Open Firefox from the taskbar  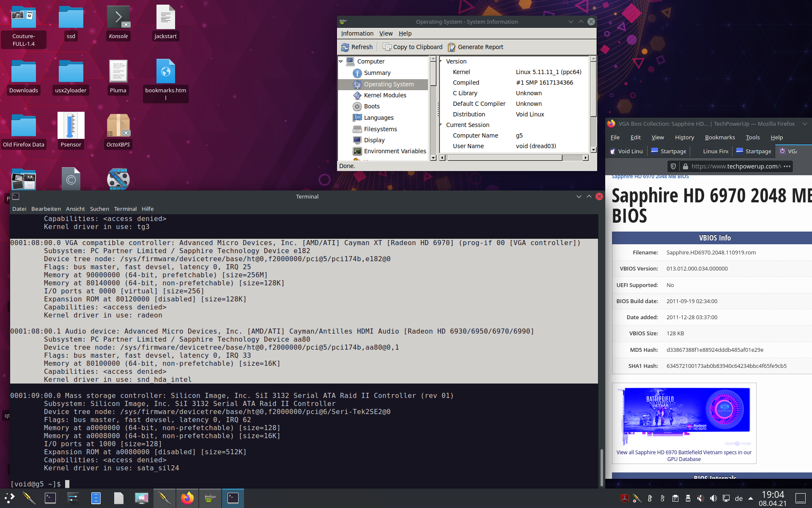point(187,498)
